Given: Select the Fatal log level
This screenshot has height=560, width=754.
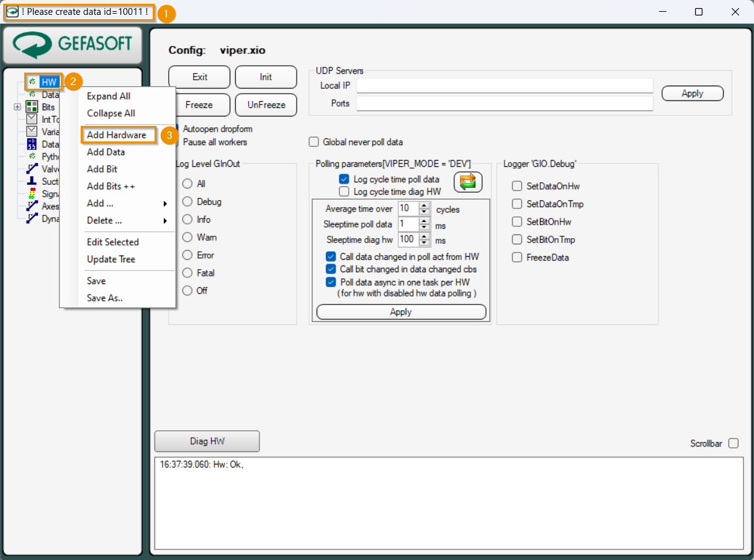Looking at the screenshot, I should [x=187, y=273].
